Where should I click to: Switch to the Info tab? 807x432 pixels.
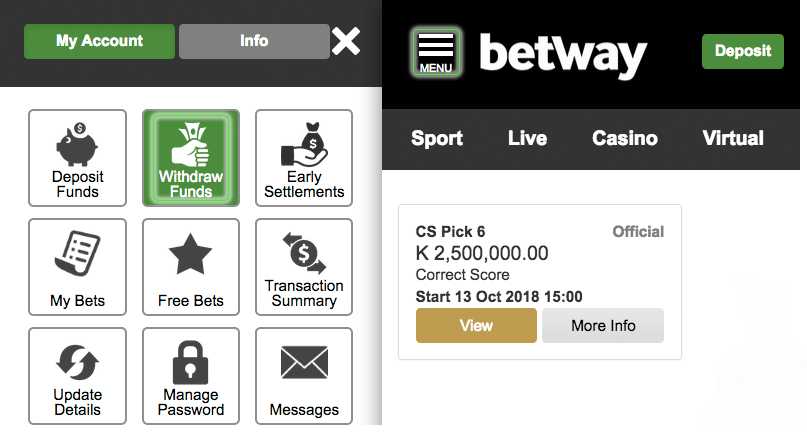coord(254,41)
